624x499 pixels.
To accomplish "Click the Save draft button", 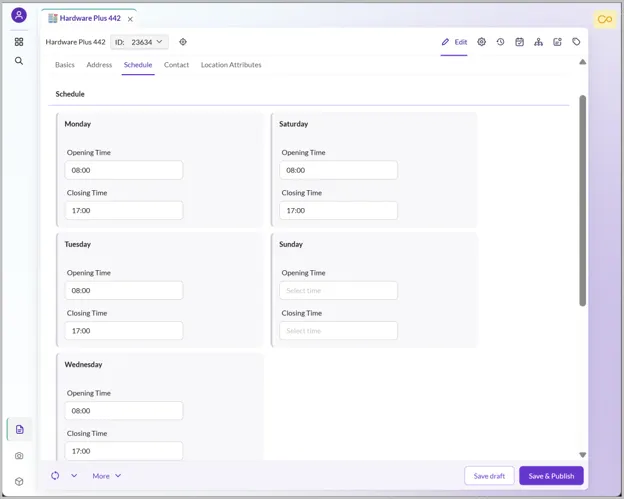I will point(489,476).
